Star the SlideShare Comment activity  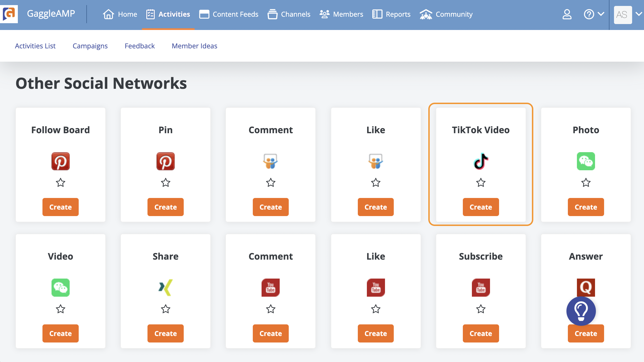pyautogui.click(x=271, y=183)
